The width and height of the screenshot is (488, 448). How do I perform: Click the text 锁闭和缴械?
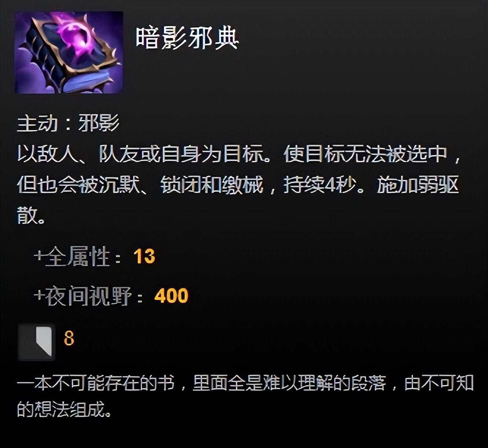pos(212,184)
